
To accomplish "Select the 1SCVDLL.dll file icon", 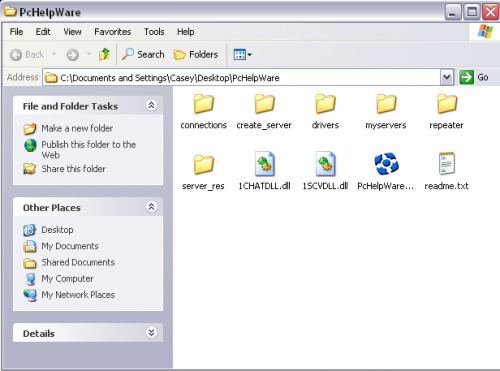I will click(x=325, y=164).
